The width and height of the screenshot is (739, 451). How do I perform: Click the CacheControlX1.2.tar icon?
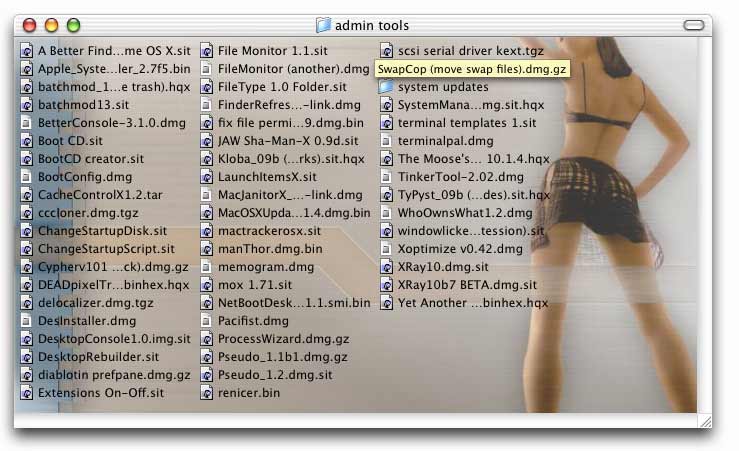tap(27, 195)
